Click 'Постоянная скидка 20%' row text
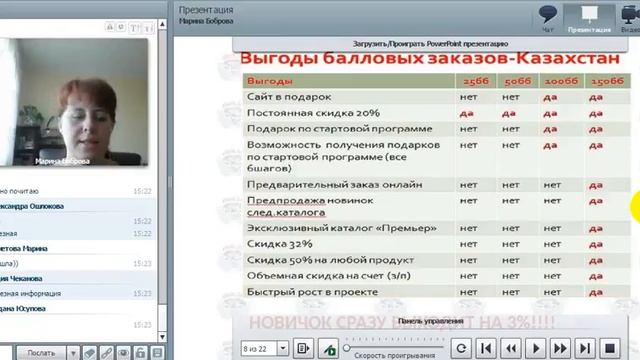The width and height of the screenshot is (640, 360). click(313, 113)
